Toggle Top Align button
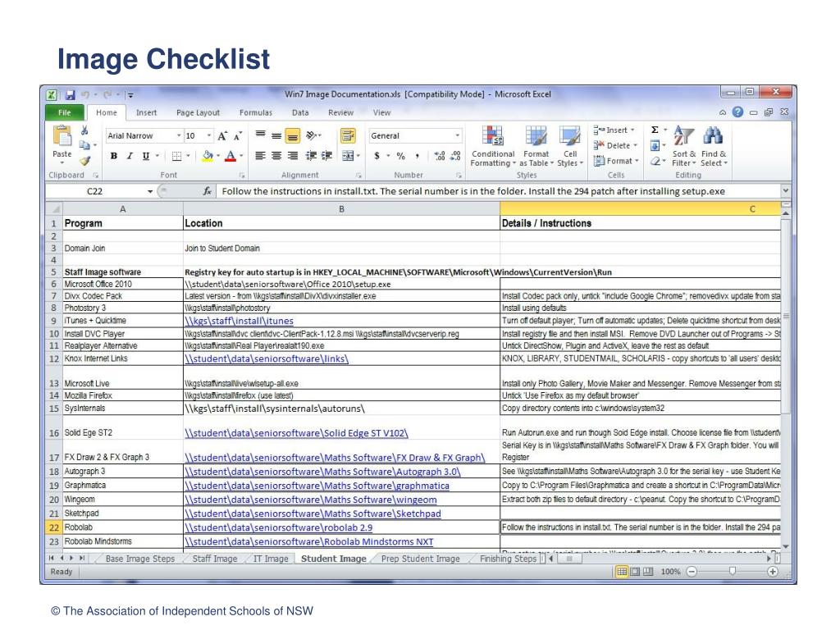The height and width of the screenshot is (630, 840). pos(260,135)
